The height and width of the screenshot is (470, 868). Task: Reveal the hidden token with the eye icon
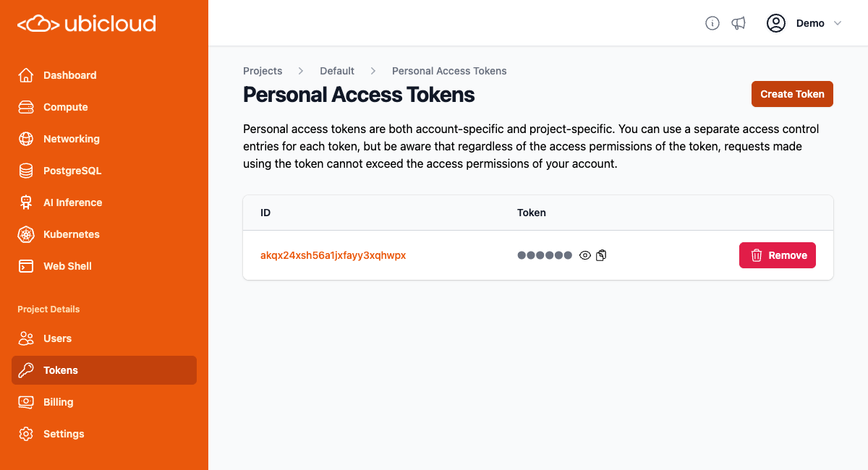tap(584, 255)
